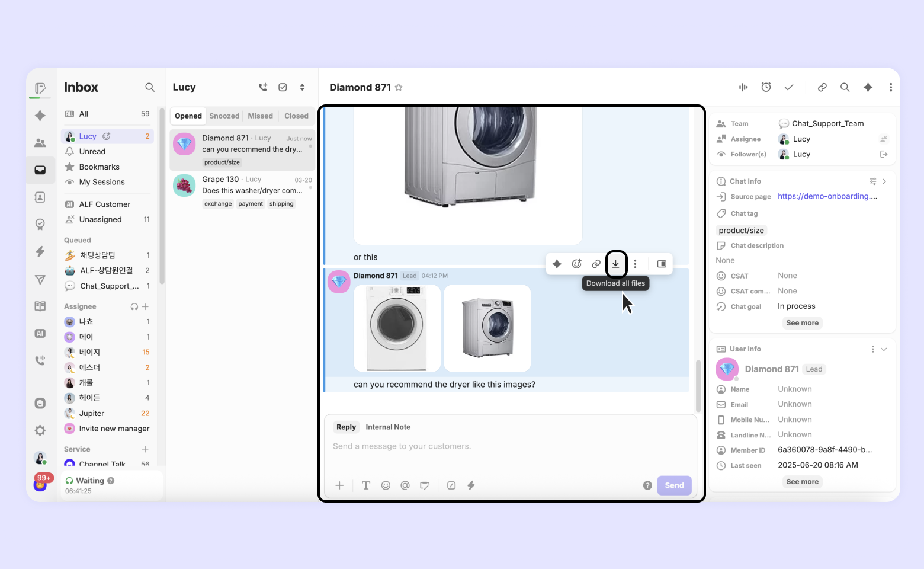Viewport: 924px width, 569px height.
Task: Attach a file with the plus icon
Action: pos(339,485)
